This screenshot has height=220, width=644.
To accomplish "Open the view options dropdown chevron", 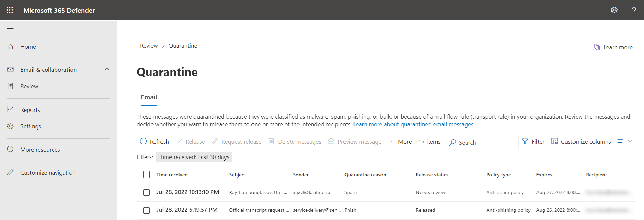I will [630, 141].
